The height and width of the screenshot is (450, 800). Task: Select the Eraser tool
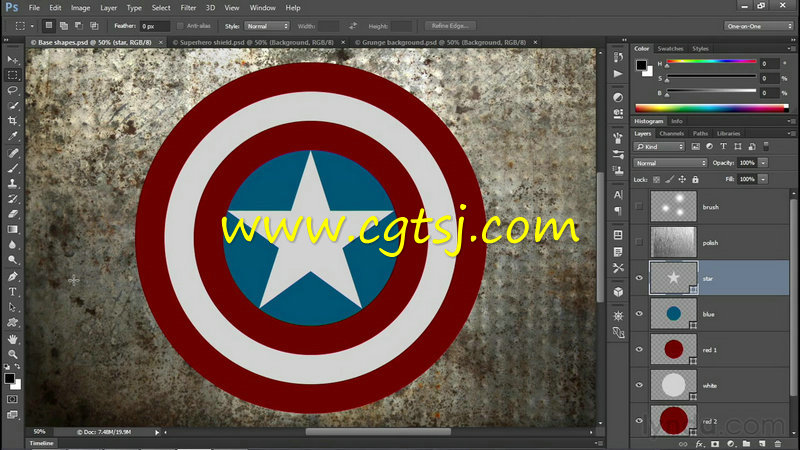13,214
